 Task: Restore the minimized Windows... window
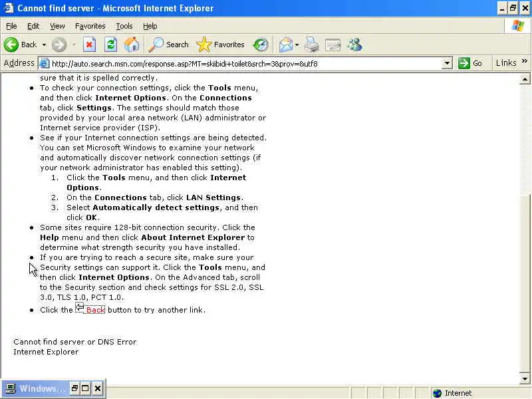74,388
